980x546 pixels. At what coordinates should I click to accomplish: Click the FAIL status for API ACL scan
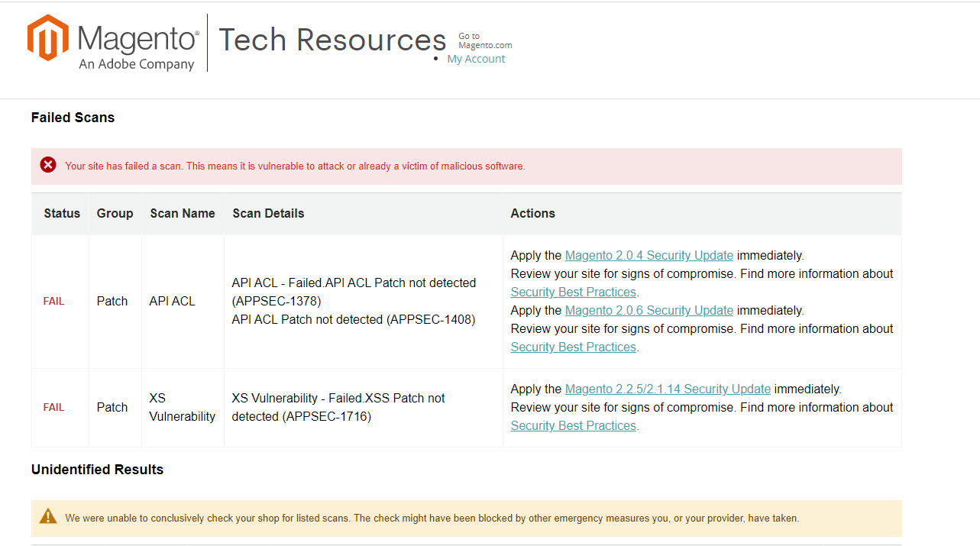click(53, 301)
